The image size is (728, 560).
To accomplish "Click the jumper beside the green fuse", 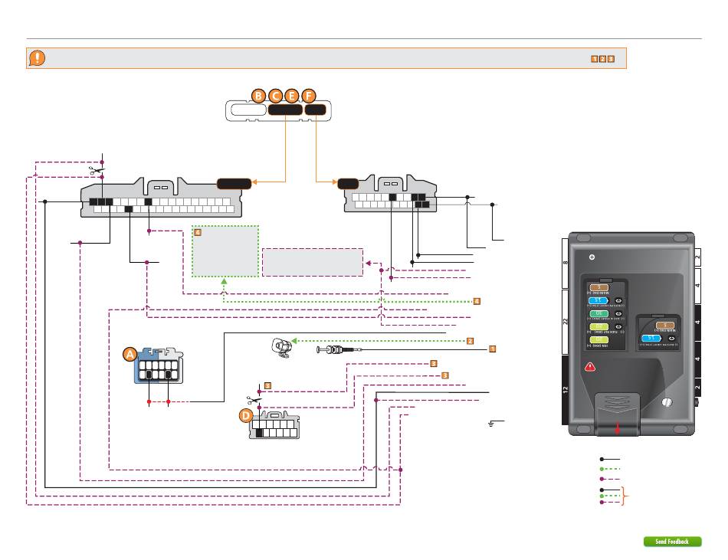I will tap(618, 314).
